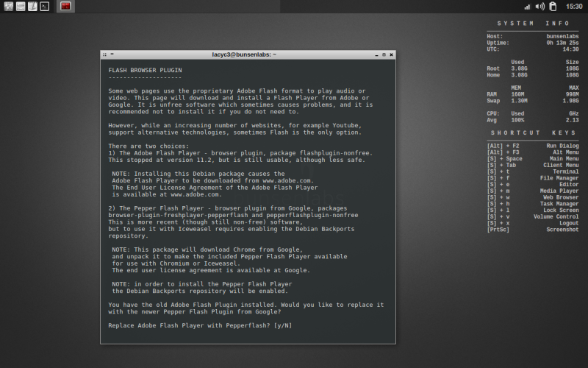The image size is (588, 368).
Task: Open the terminal window menu dots icon
Action: (x=104, y=54)
